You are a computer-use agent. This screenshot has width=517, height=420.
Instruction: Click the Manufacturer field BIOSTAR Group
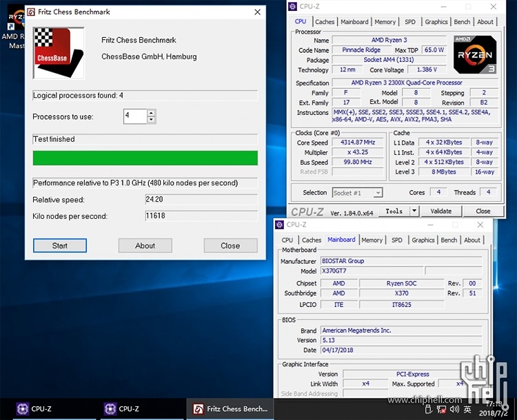[x=401, y=261]
